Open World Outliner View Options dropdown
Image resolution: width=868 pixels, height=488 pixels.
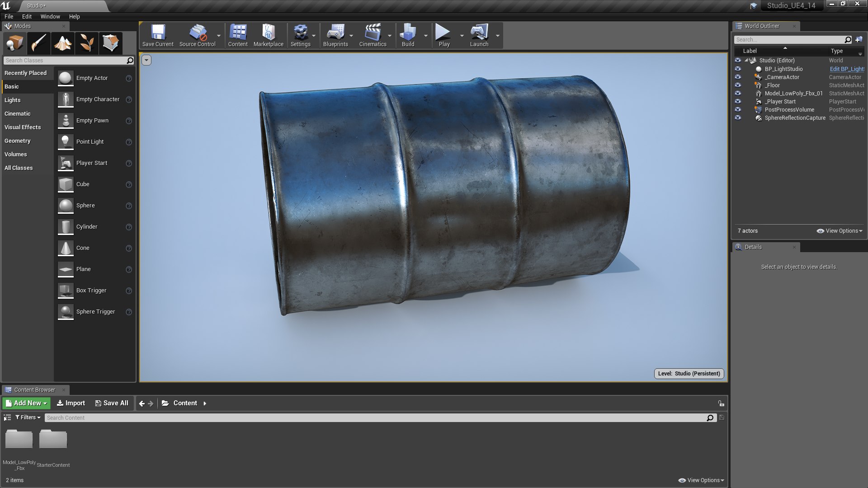[x=840, y=231]
